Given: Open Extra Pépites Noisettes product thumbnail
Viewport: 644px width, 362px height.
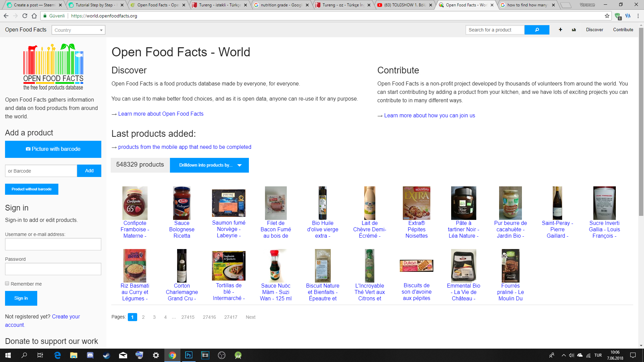Looking at the screenshot, I should click(x=417, y=203).
